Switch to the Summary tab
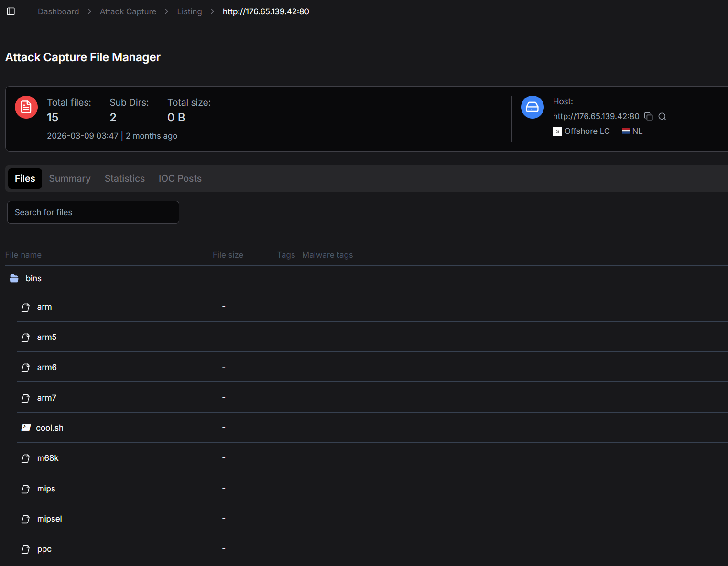The width and height of the screenshot is (728, 566). click(x=70, y=178)
